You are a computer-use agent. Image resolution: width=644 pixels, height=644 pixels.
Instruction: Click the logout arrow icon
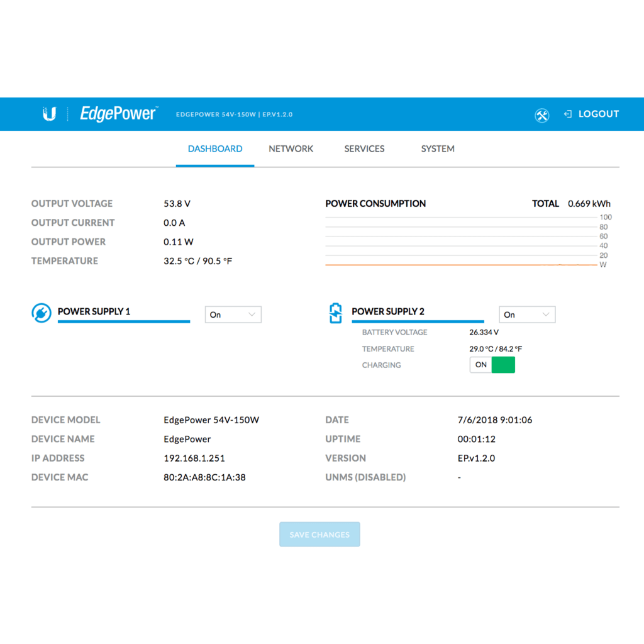[568, 114]
